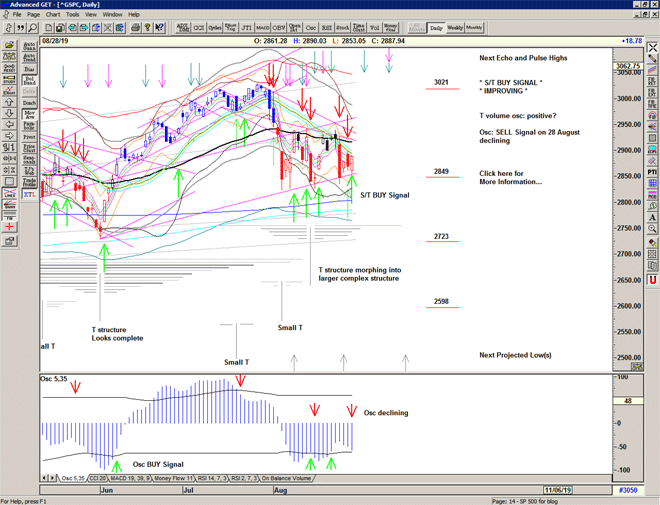Image resolution: width=660 pixels, height=505 pixels.
Task: Open the Chart menu
Action: [53, 15]
